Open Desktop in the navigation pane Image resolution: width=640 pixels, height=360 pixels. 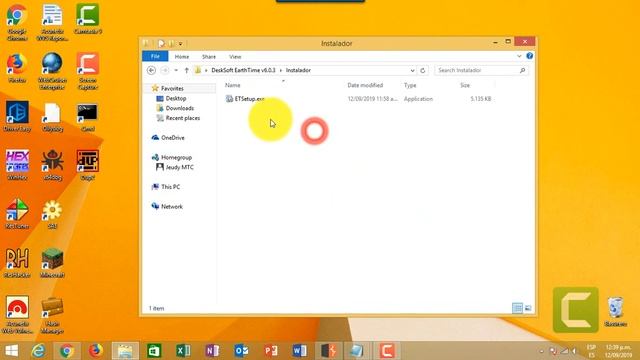click(176, 98)
